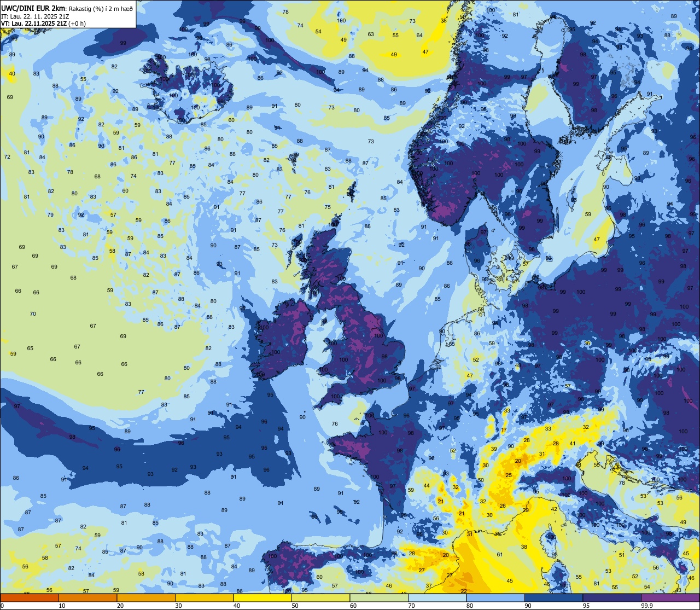700x610 pixels.
Task: Click the legend tick label "70"
Action: pyautogui.click(x=411, y=606)
